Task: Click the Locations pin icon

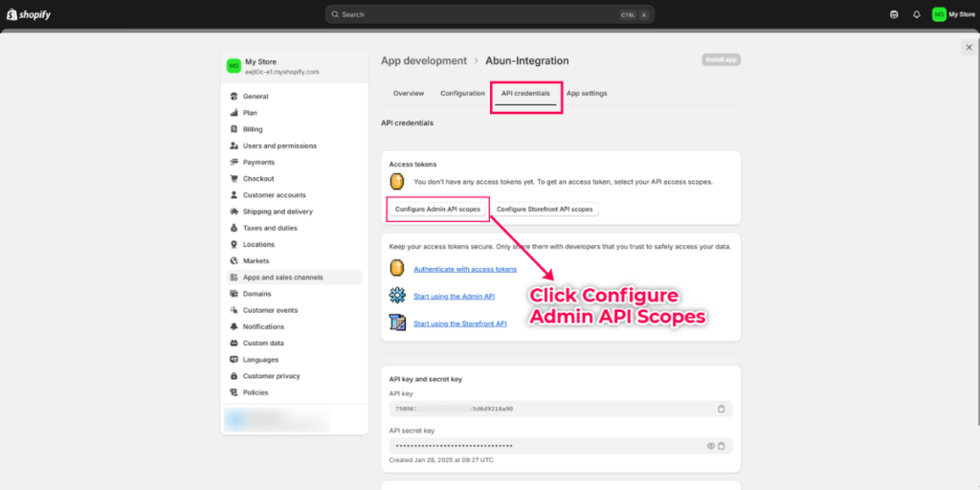Action: pos(234,244)
